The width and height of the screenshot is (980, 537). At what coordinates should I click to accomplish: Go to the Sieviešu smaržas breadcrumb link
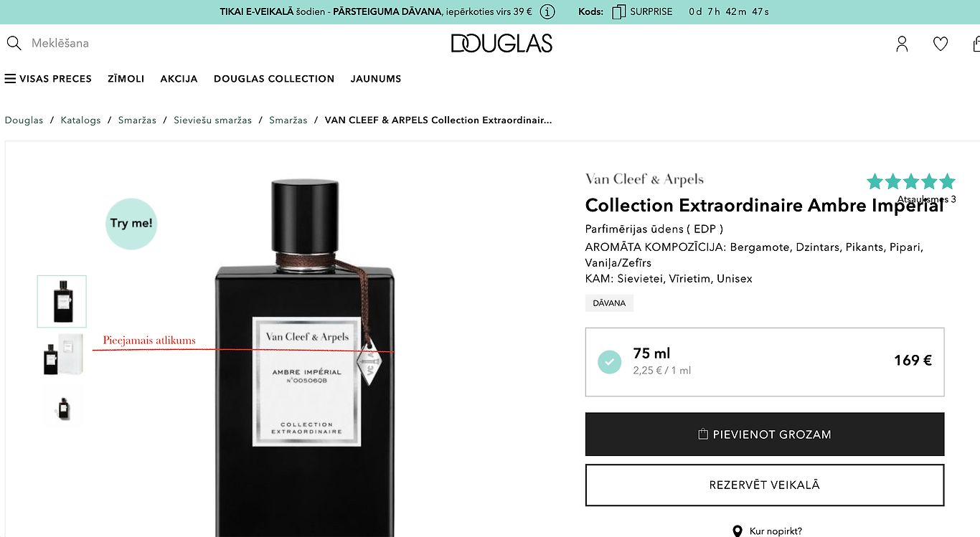click(x=213, y=120)
